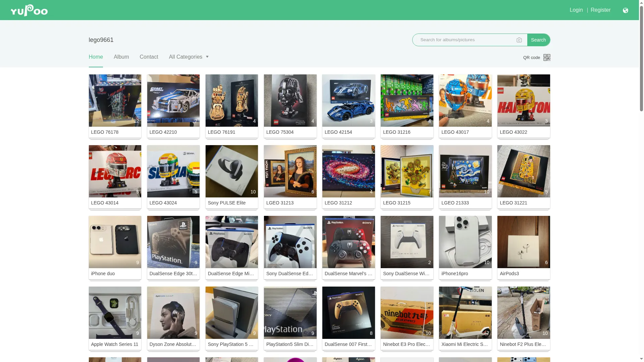Open the Apple Watch Series 11 album
This screenshot has width=644, height=362.
tap(115, 313)
